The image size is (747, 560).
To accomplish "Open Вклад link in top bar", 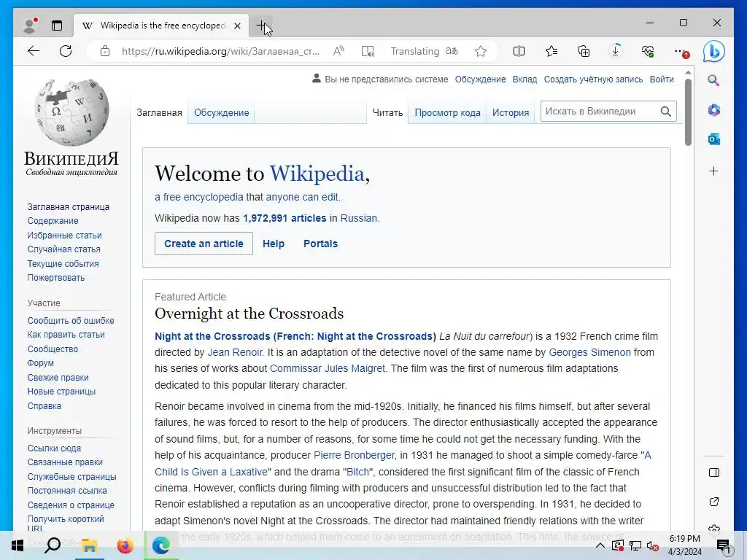I will click(525, 79).
